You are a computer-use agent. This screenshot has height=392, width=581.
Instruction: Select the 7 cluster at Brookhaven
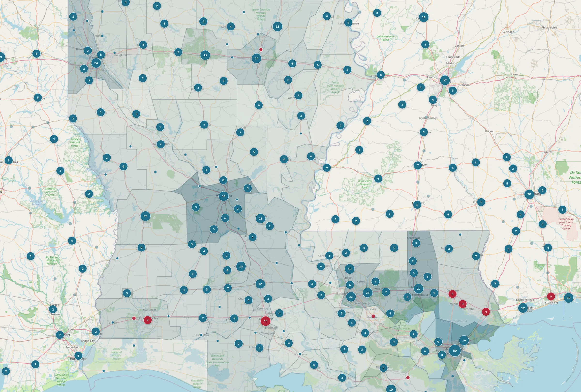click(418, 165)
